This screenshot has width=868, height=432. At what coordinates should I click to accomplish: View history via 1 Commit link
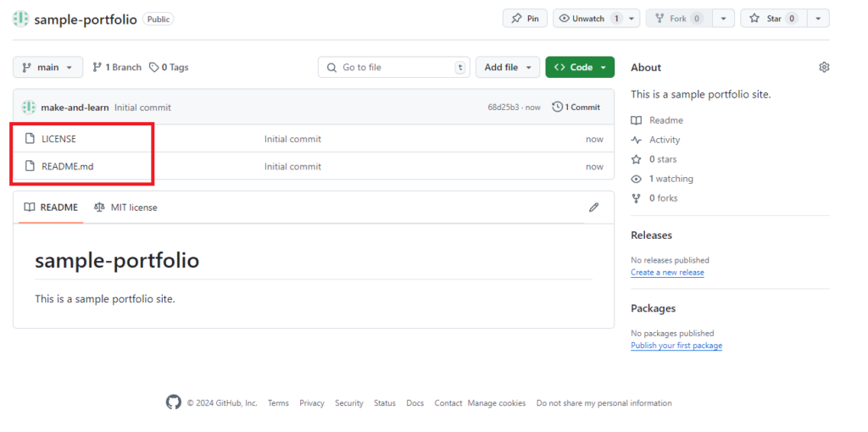click(576, 108)
